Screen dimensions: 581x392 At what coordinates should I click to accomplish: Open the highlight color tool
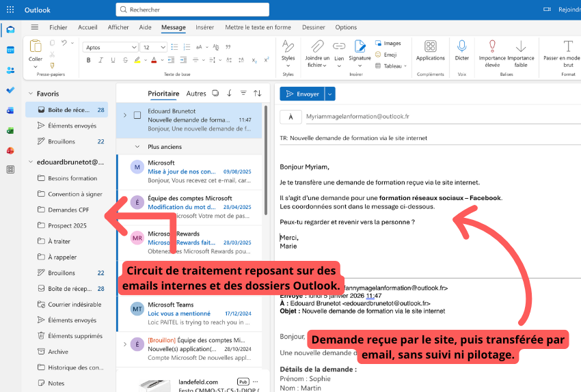(137, 60)
